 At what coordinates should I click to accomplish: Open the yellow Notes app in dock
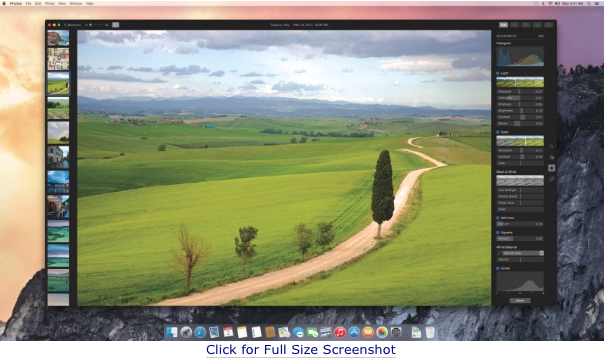[x=242, y=332]
